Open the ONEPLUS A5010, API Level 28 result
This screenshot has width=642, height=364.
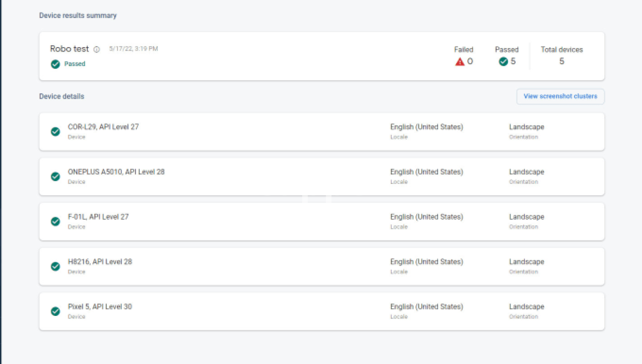[116, 172]
